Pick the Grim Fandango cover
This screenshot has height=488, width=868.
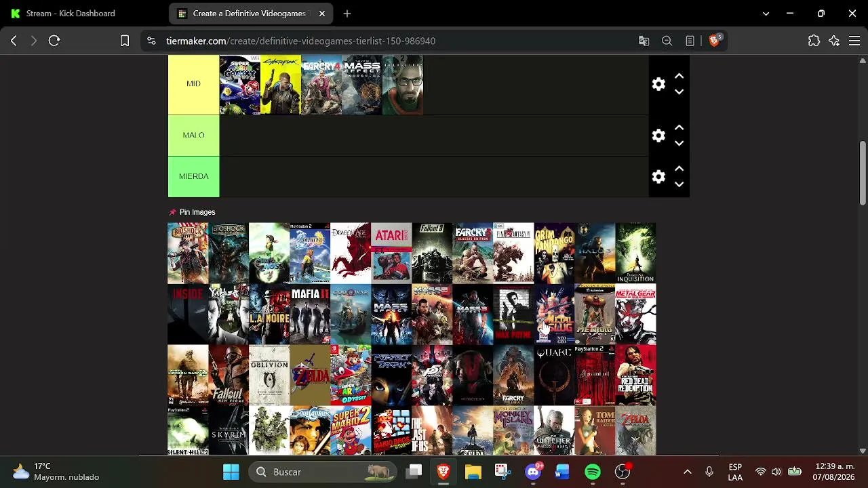(554, 253)
